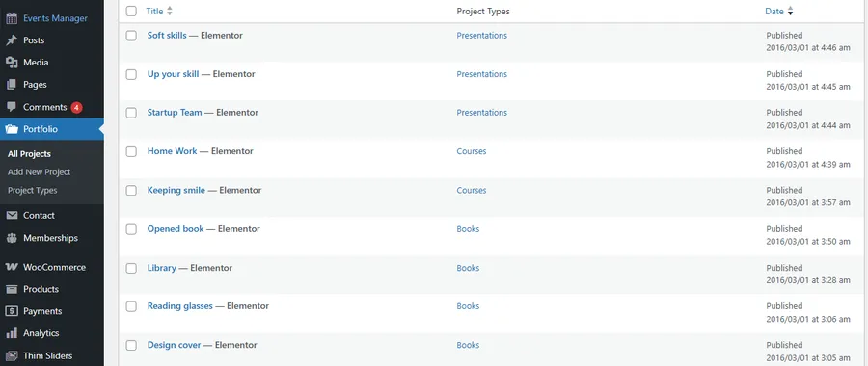The width and height of the screenshot is (868, 366).
Task: Check the Keeping smile row checkbox
Action: [131, 191]
